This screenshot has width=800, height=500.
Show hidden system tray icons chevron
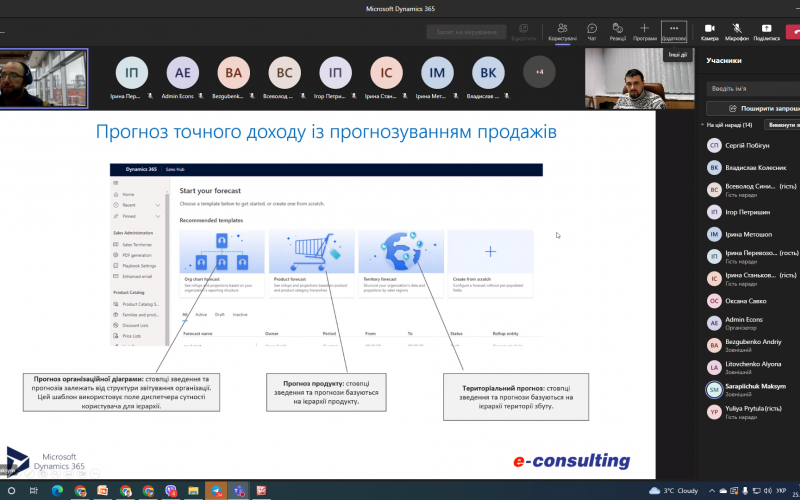tap(712, 491)
